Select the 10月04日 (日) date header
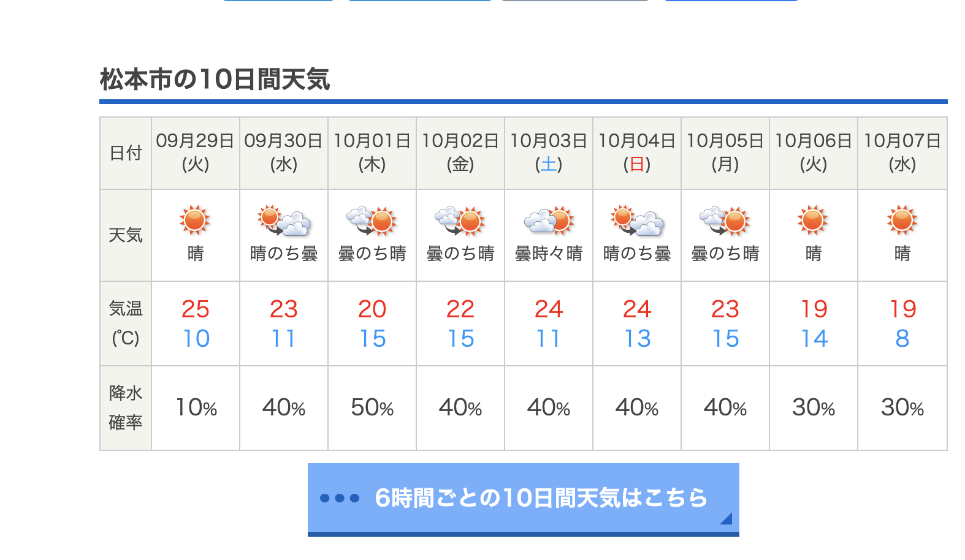The image size is (965, 560). pyautogui.click(x=637, y=153)
